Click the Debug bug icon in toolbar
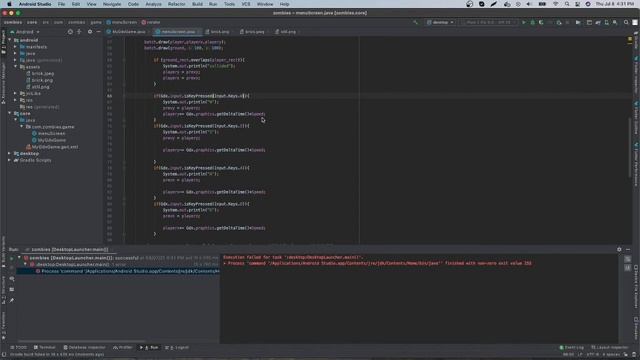 [533, 22]
